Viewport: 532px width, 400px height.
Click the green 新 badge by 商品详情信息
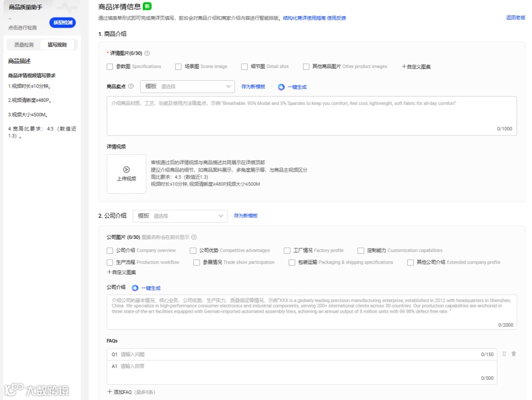[x=147, y=6]
